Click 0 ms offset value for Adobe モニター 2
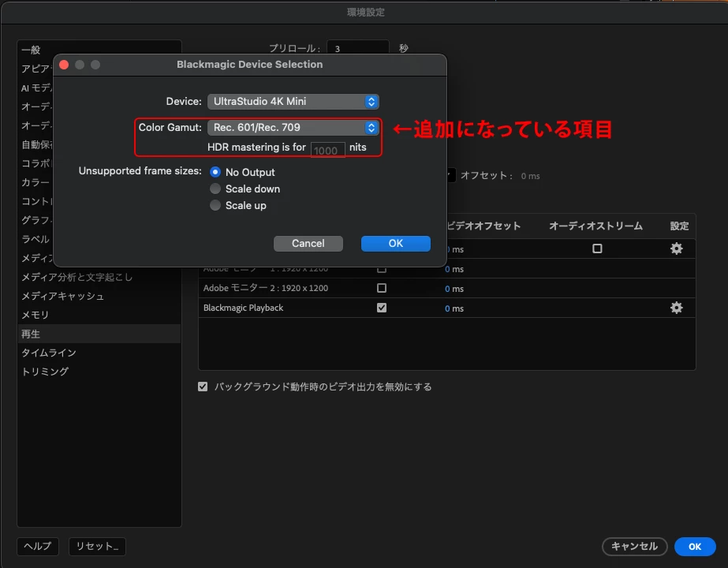This screenshot has height=568, width=728. (x=454, y=289)
